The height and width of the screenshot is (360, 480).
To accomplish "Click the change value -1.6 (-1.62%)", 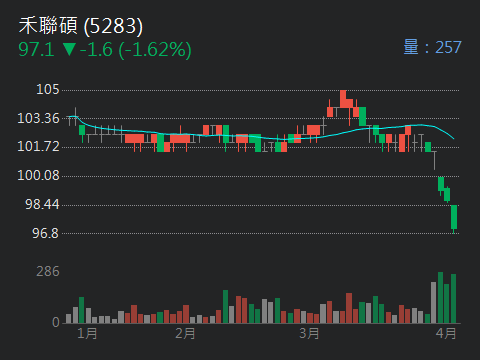I will coord(136,50).
